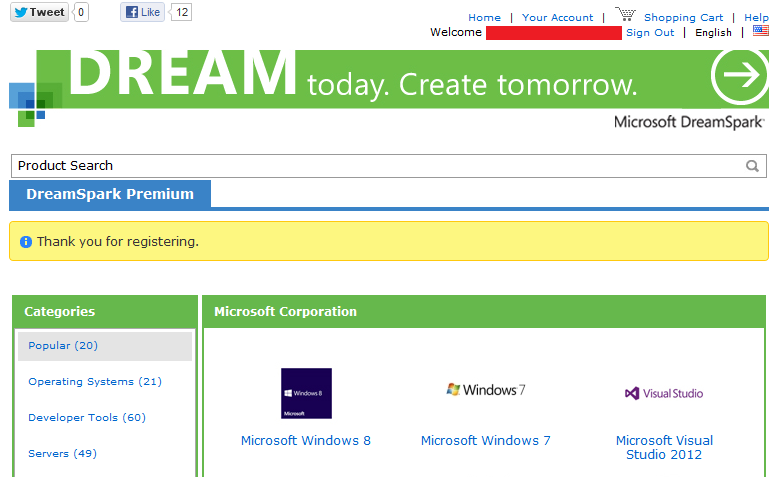Open Microsoft Windows 7 product link

486,441
